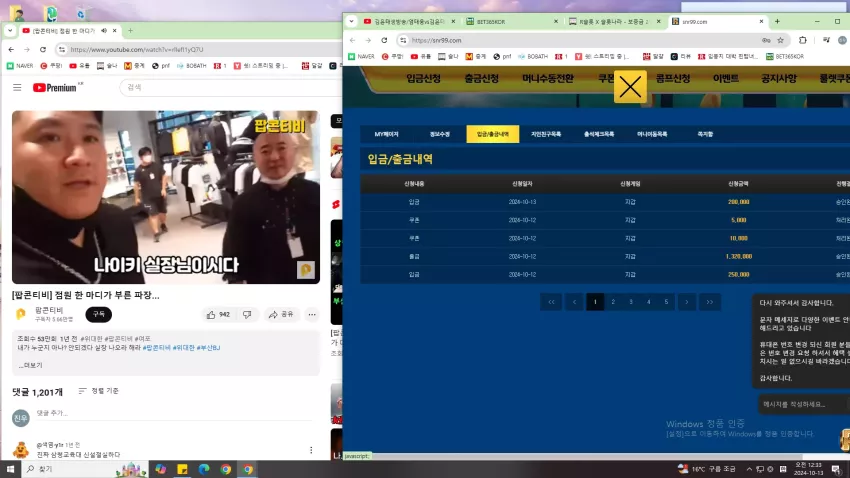The height and width of the screenshot is (478, 850).
Task: Open the sticky notes taskbar icon
Action: point(182,469)
